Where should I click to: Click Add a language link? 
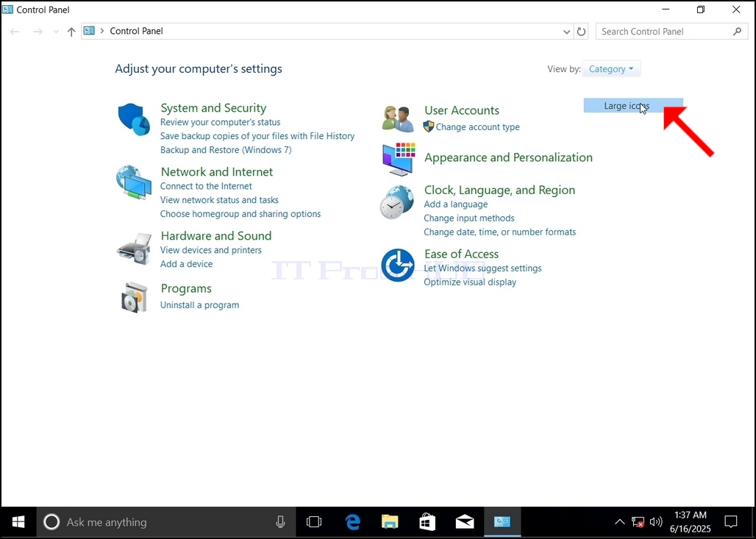[456, 204]
